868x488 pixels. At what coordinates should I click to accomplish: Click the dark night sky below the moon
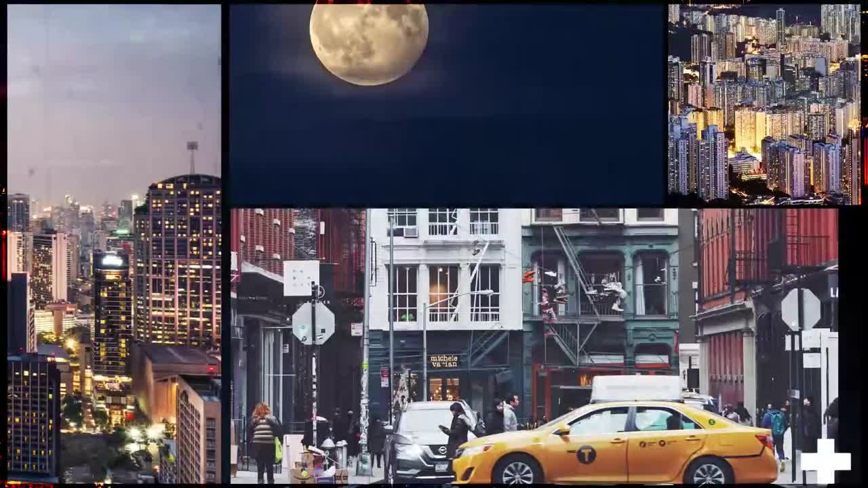tap(448, 149)
